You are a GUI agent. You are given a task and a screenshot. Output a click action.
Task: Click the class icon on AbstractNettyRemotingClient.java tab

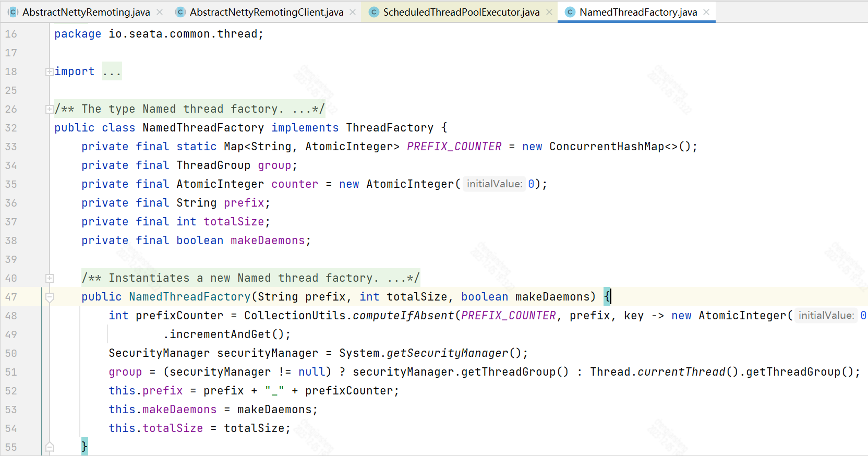coord(180,12)
